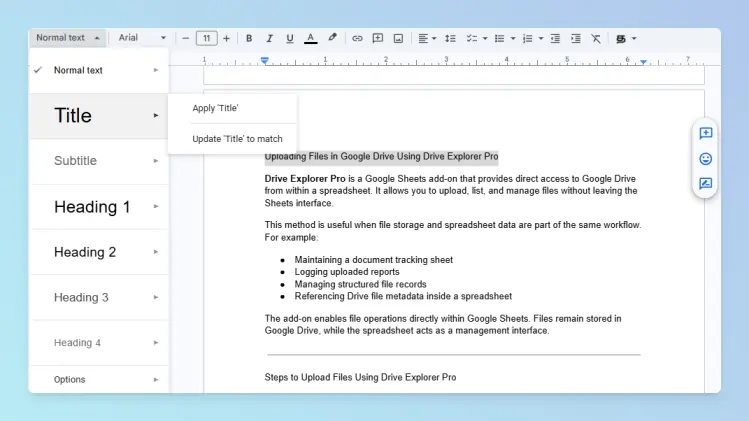Screen dimensions: 749x421
Task: Insert an image from the toolbar
Action: 398,38
